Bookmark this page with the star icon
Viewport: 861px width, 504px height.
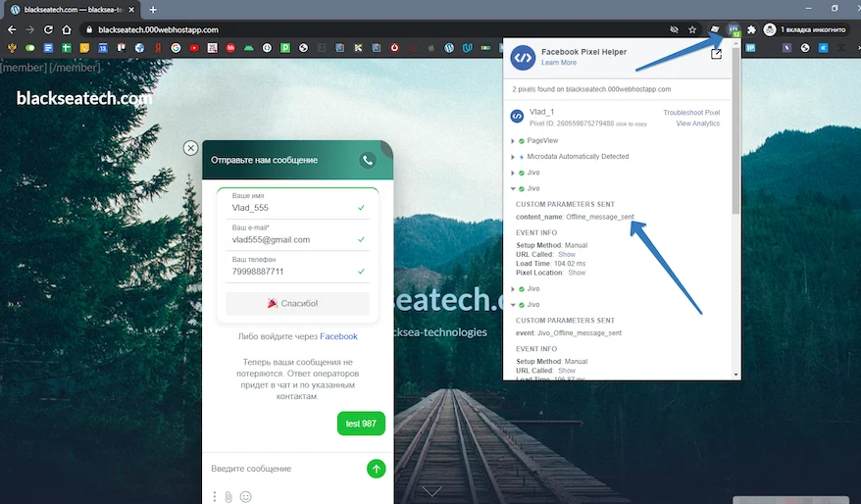click(x=692, y=29)
